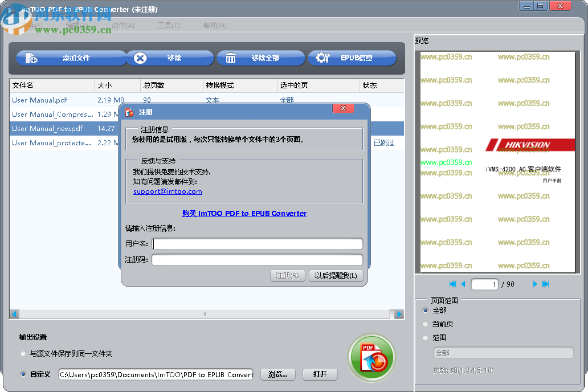
Task: Go to previous preview page arrow
Action: [x=463, y=284]
